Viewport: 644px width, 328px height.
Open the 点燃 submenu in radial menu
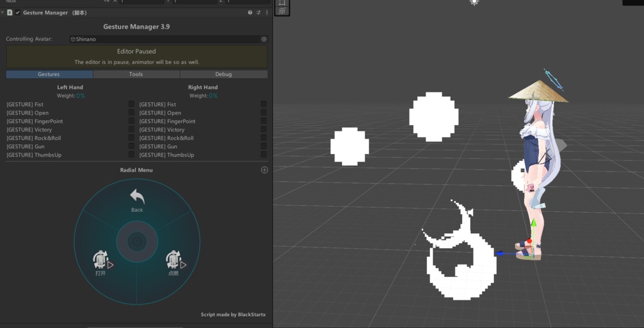coord(175,263)
